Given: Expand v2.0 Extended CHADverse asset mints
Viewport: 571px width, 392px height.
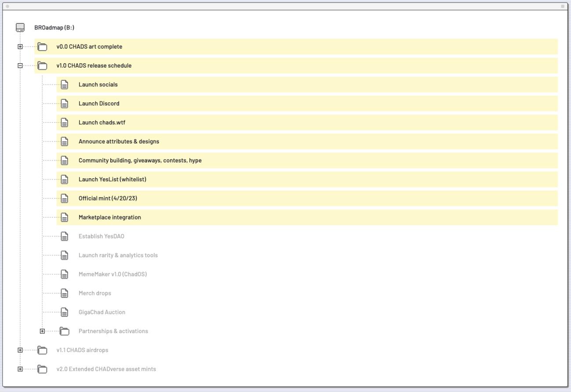Looking at the screenshot, I should 20,369.
